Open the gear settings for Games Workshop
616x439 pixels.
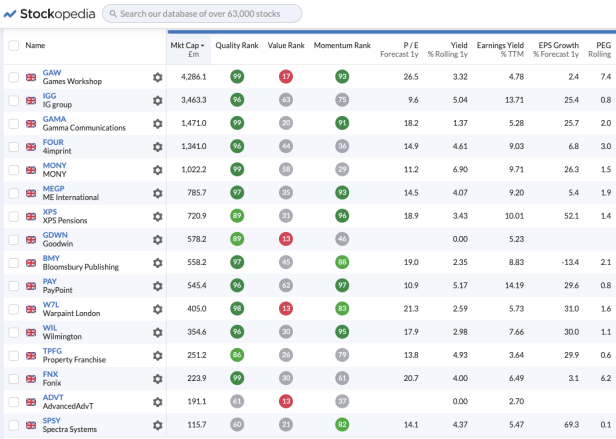click(x=157, y=77)
